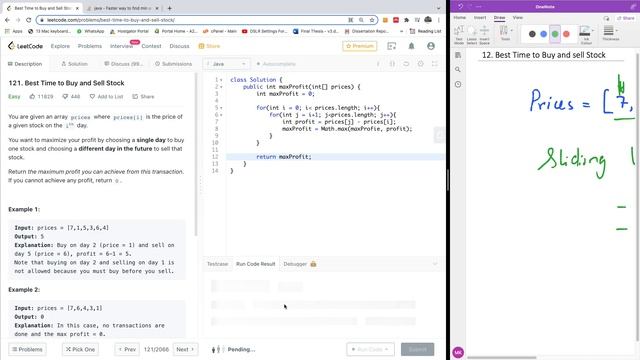
Task: Click the thumbs-up like icon
Action: click(x=32, y=97)
